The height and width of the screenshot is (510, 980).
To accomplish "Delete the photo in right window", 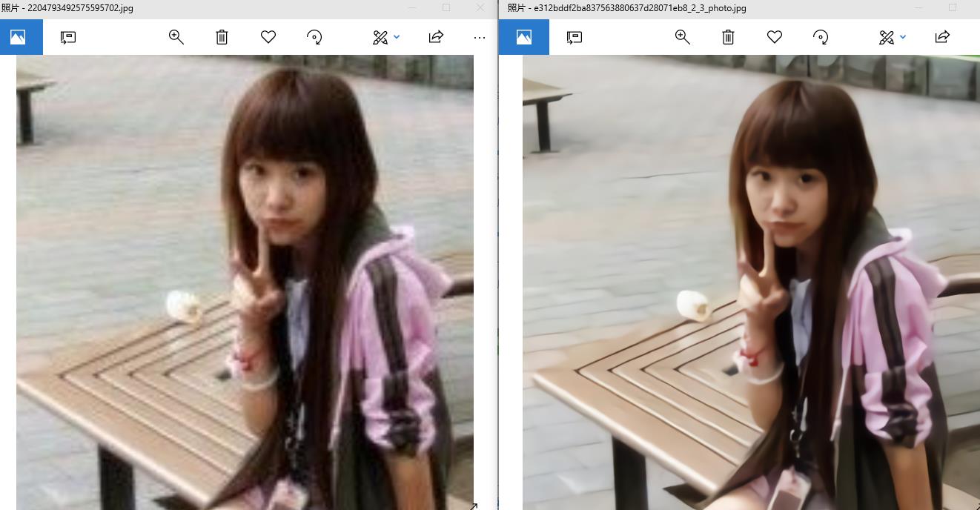I will pyautogui.click(x=728, y=37).
